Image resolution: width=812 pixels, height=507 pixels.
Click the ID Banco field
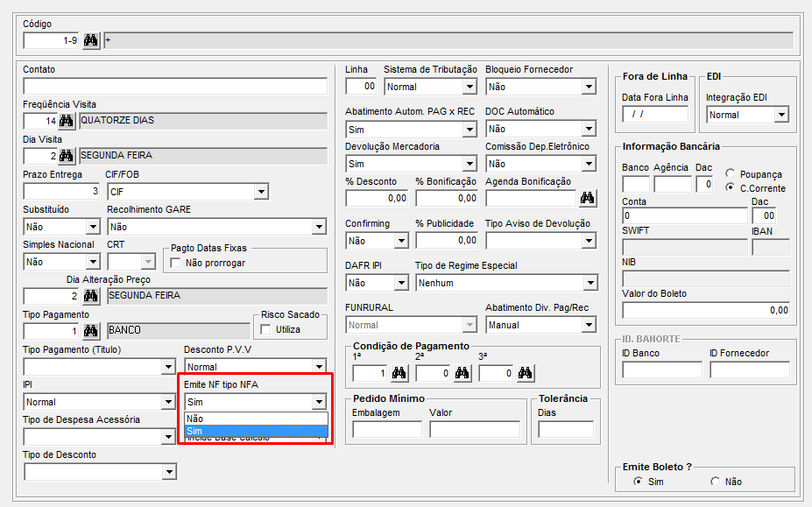pyautogui.click(x=662, y=370)
